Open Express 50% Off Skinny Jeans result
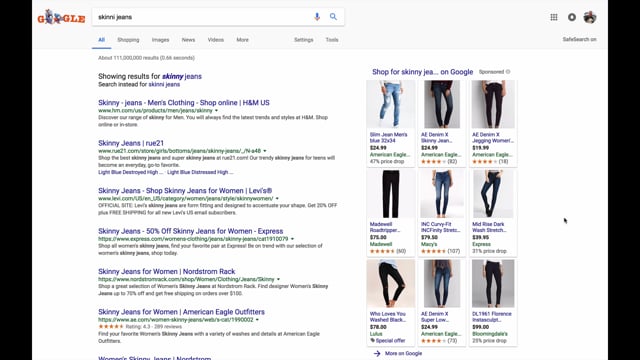This screenshot has height=360, width=640. [x=191, y=231]
